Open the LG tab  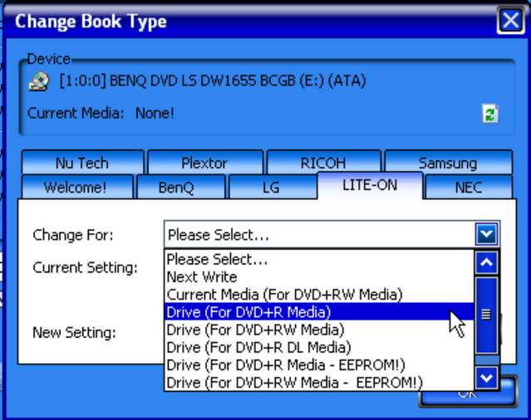click(271, 187)
